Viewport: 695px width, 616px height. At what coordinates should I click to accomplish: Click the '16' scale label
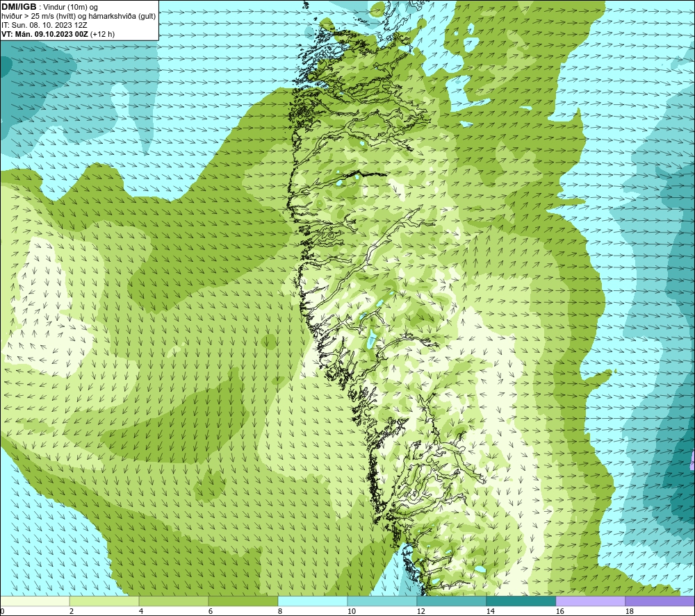pyautogui.click(x=559, y=612)
